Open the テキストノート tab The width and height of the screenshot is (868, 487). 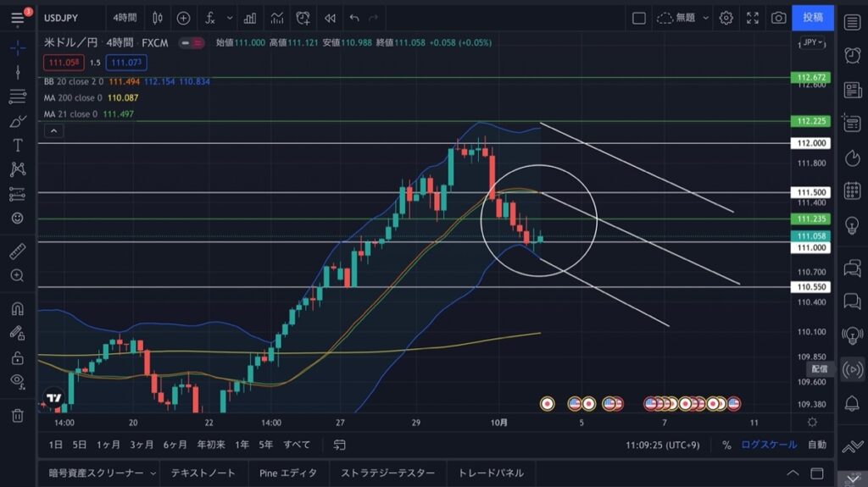[203, 473]
